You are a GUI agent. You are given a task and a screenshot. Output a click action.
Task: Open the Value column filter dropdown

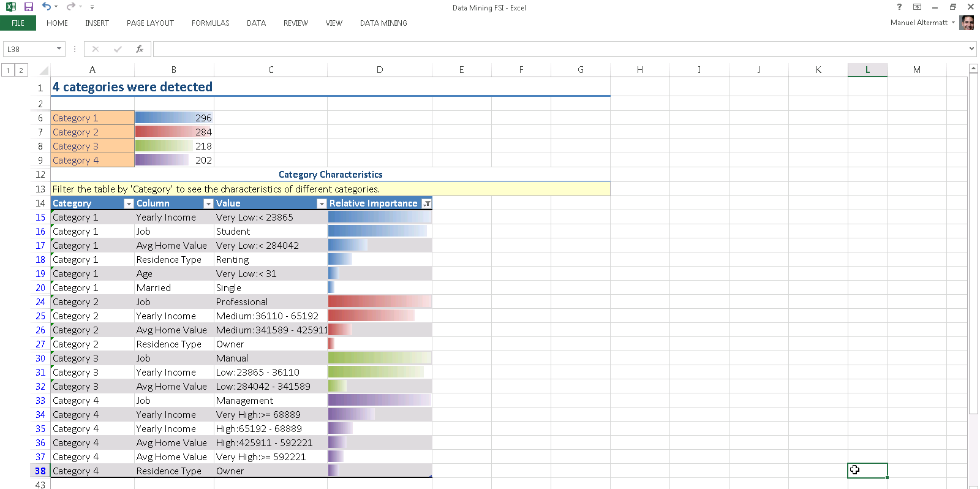321,203
